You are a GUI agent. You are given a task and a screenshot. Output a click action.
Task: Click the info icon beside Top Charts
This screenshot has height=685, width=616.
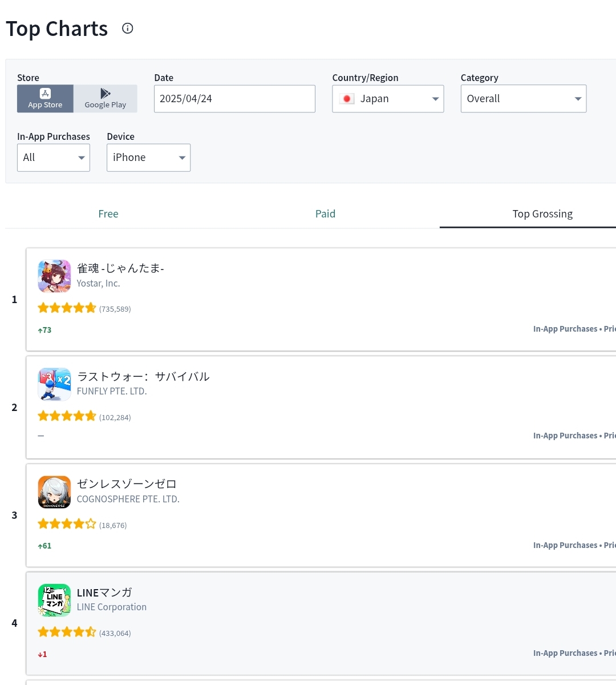click(x=128, y=28)
